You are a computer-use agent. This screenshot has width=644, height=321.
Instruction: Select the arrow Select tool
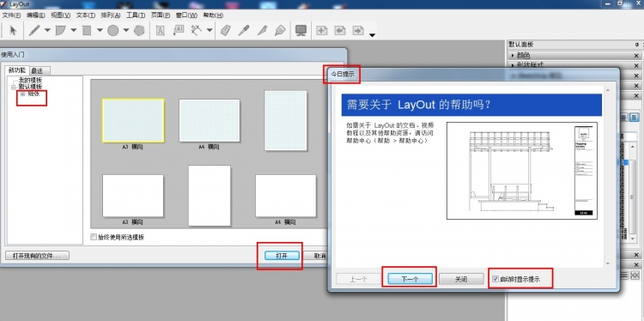pos(13,30)
